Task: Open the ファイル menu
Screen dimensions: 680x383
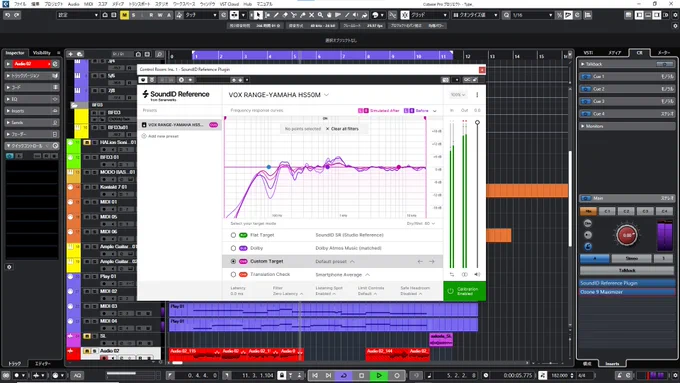Action: pyautogui.click(x=20, y=4)
